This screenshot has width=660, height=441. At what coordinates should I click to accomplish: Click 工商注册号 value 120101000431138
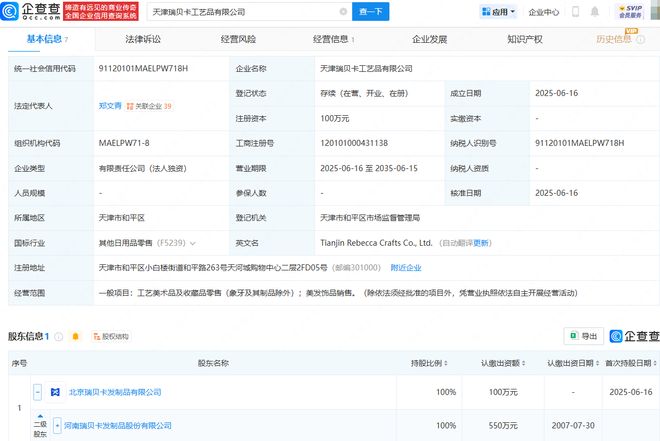tap(354, 143)
